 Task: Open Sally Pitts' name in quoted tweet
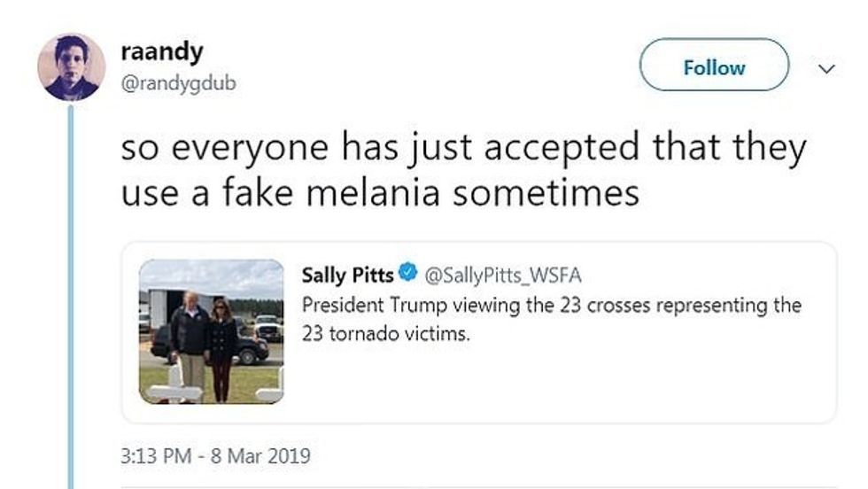347,275
